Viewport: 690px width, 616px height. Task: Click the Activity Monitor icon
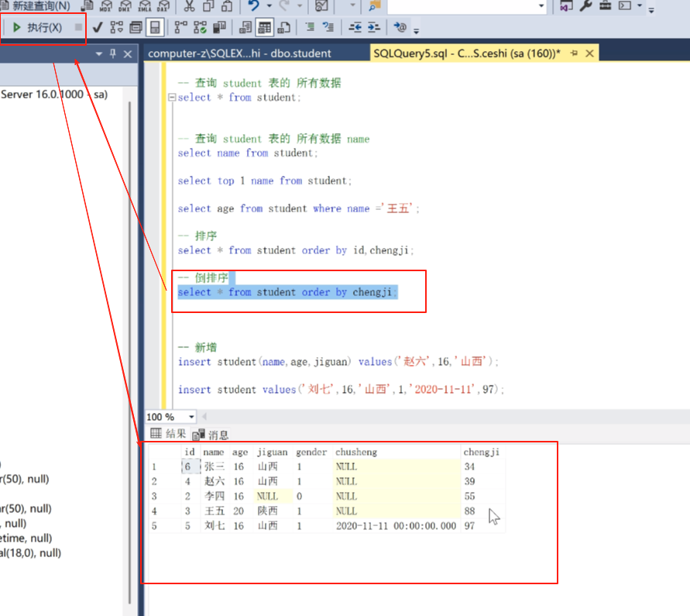point(321,5)
